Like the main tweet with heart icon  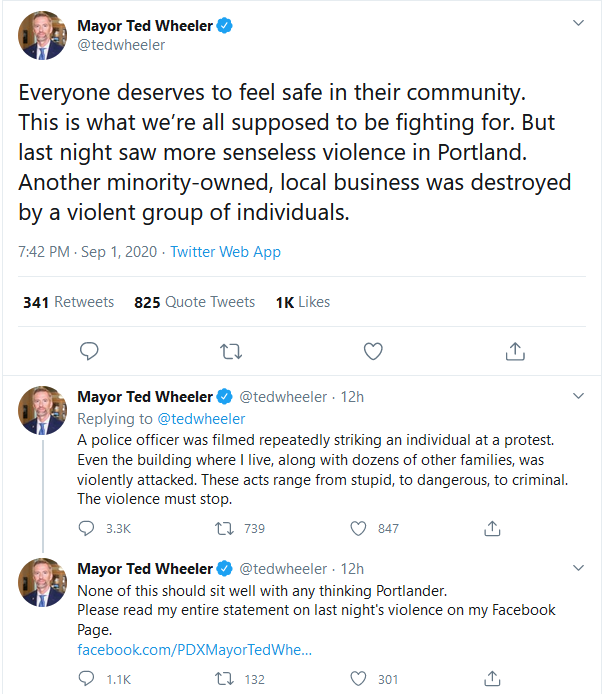click(373, 351)
